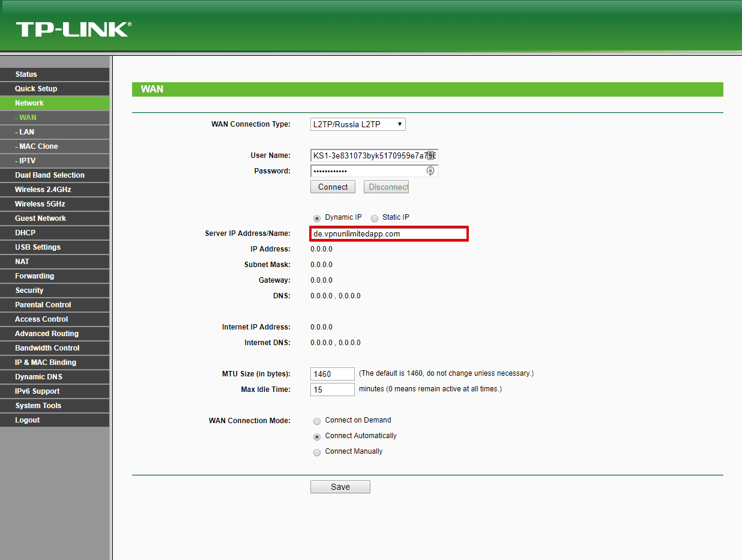Choose Connect on Demand mode
Image resolution: width=742 pixels, height=560 pixels.
317,421
